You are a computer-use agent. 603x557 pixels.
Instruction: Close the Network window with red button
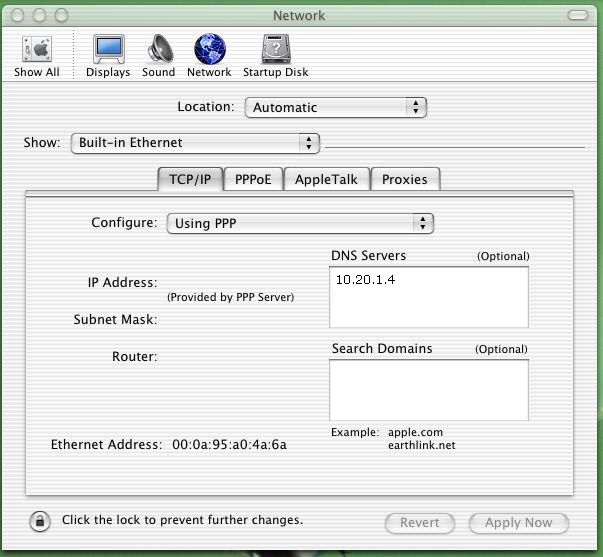[18, 16]
